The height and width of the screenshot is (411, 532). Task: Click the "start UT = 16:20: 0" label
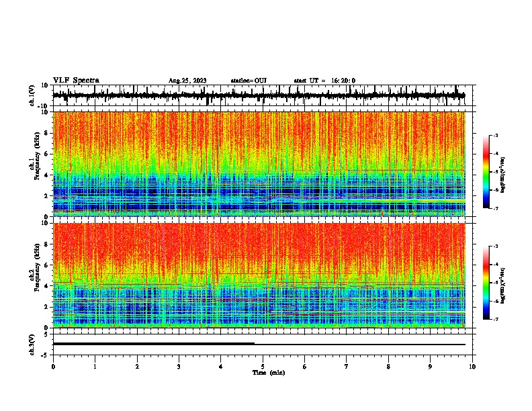pos(324,81)
